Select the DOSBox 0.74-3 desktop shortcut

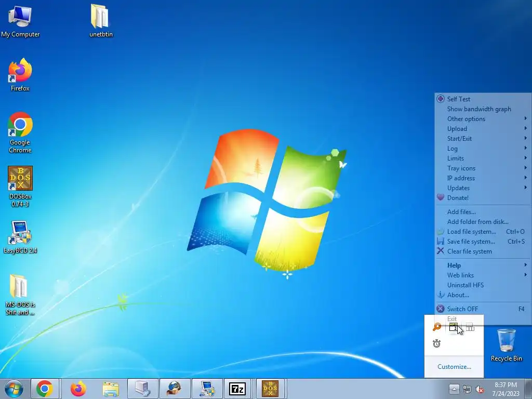(20, 187)
